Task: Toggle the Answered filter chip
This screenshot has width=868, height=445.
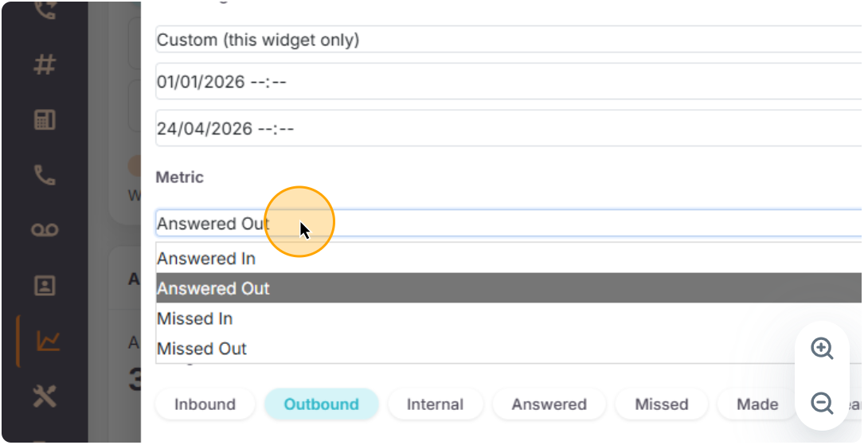Action: coord(549,404)
